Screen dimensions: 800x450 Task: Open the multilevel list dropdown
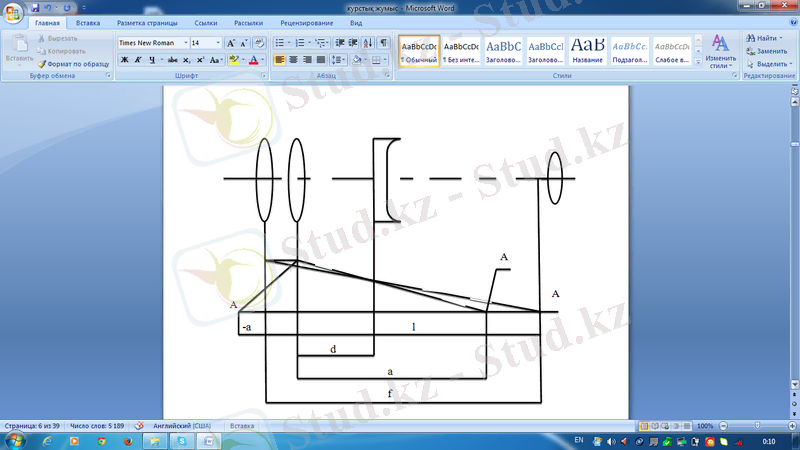(327, 43)
